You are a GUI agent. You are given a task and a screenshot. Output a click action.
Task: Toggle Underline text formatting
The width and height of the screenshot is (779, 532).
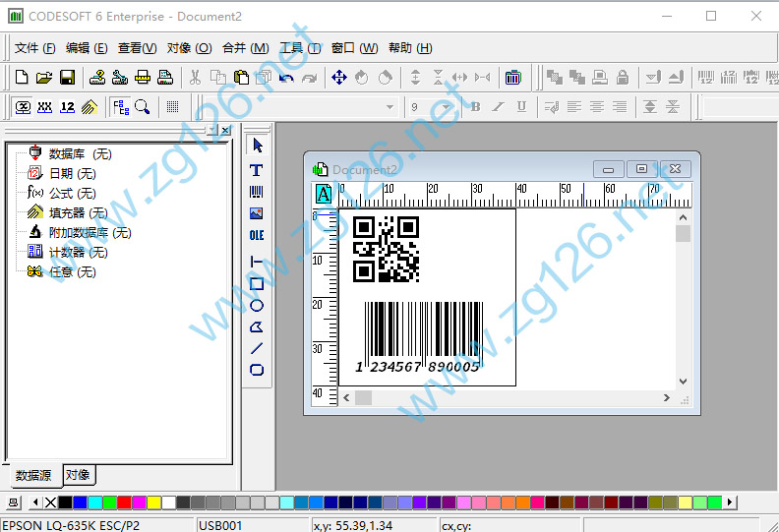[x=521, y=107]
